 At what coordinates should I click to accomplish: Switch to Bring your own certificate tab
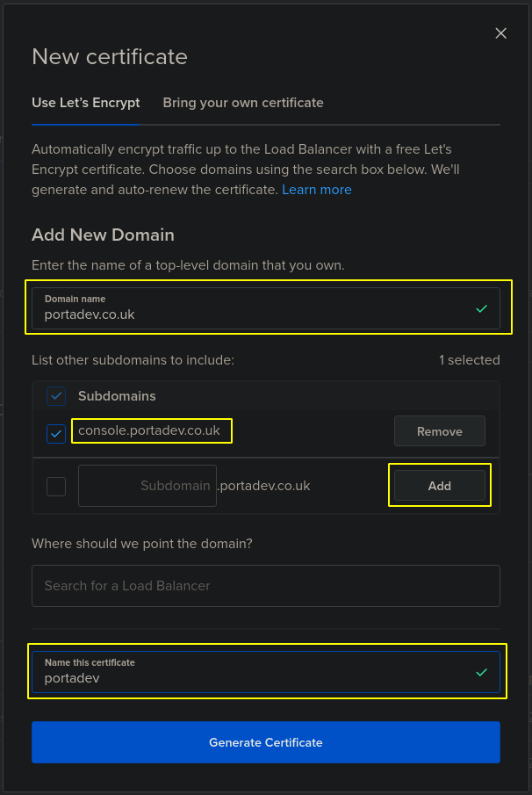[242, 103]
